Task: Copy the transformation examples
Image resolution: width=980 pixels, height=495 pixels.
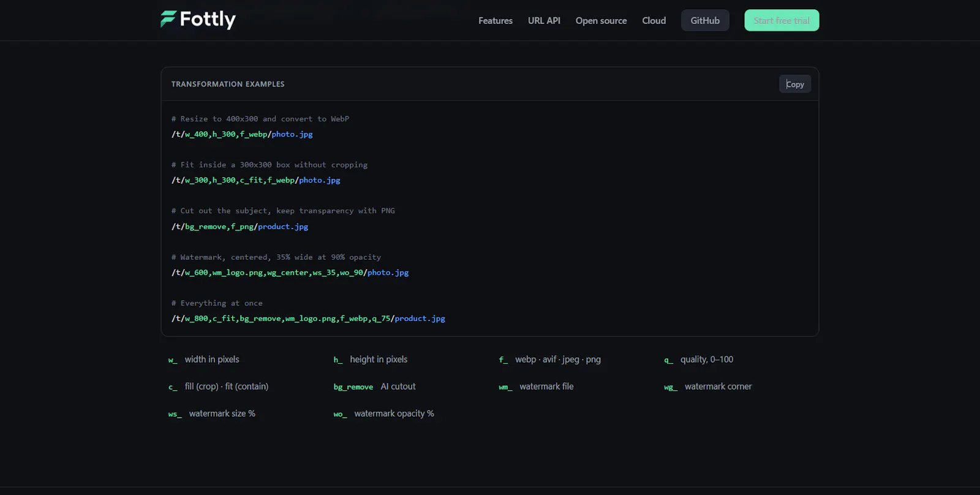Action: coord(795,84)
